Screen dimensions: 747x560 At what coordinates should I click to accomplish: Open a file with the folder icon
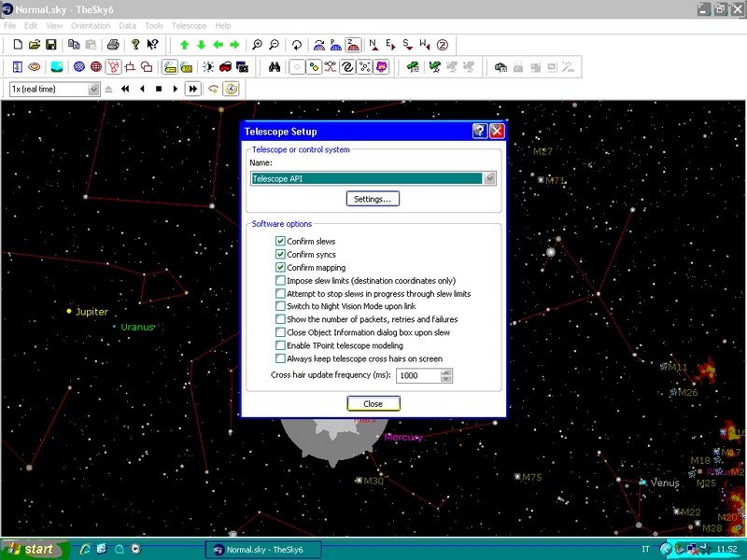click(x=35, y=45)
